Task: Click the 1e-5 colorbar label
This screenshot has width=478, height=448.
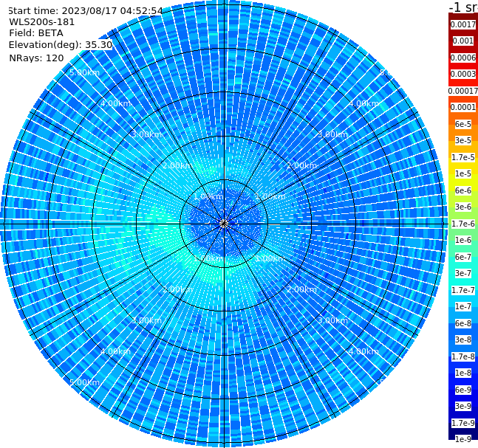Action: [x=463, y=173]
